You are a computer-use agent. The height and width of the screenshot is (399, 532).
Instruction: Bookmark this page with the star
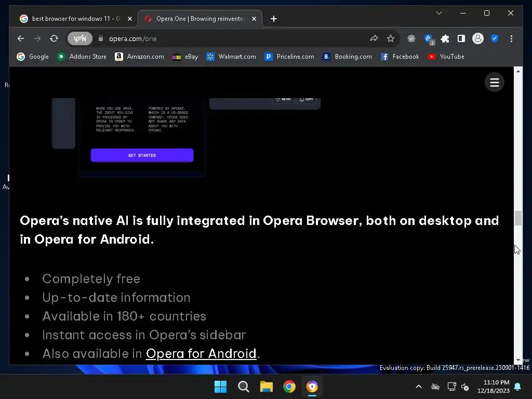(391, 38)
